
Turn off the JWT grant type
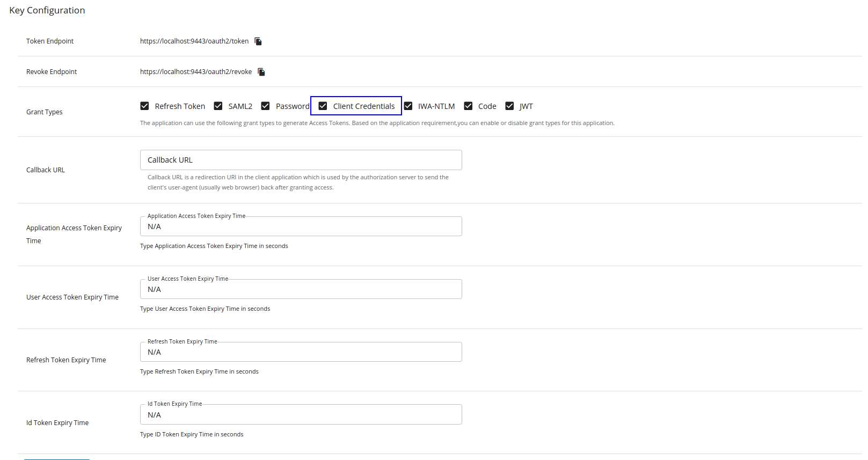pos(509,106)
